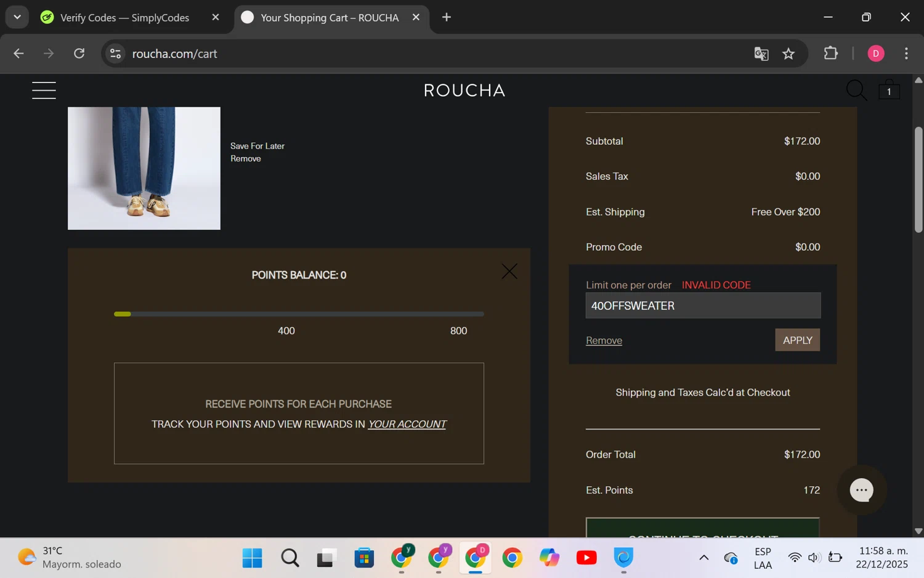Go back to previous page
Image resolution: width=924 pixels, height=578 pixels.
(18, 54)
